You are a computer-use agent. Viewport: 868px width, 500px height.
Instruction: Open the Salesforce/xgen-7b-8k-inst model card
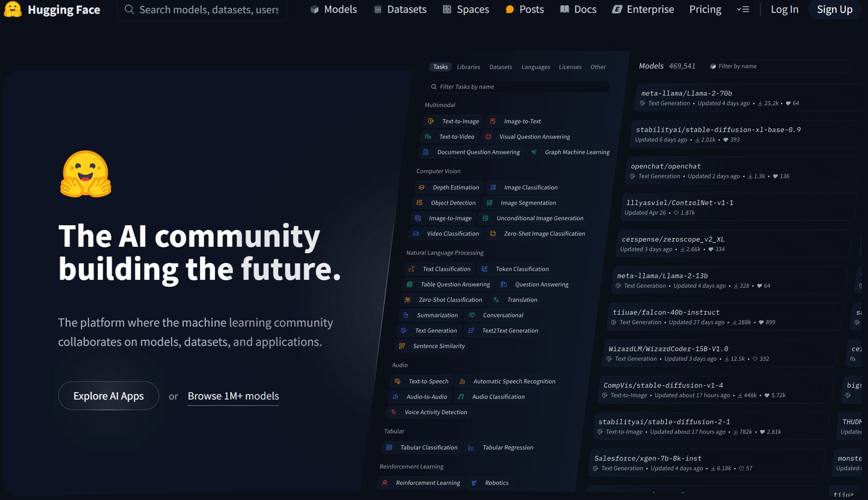click(707, 463)
